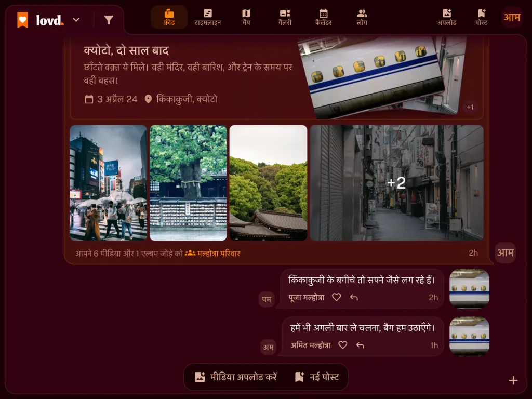532x399 pixels.
Task: Click the calendar icon beside 3 अप्रैल 24
Action: (89, 99)
